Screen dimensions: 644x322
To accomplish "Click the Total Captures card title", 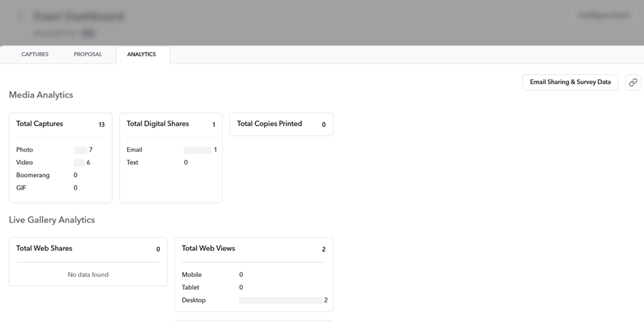I will pyautogui.click(x=39, y=123).
